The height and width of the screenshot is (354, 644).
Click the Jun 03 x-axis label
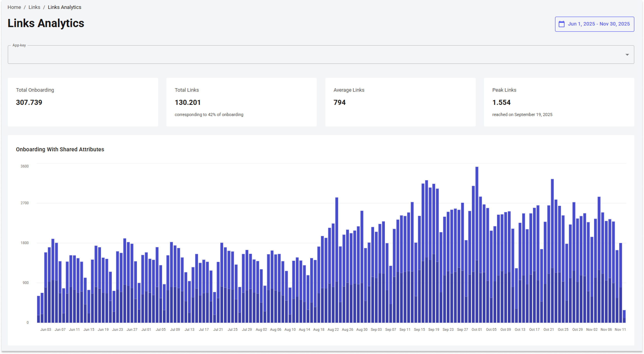click(x=45, y=329)
